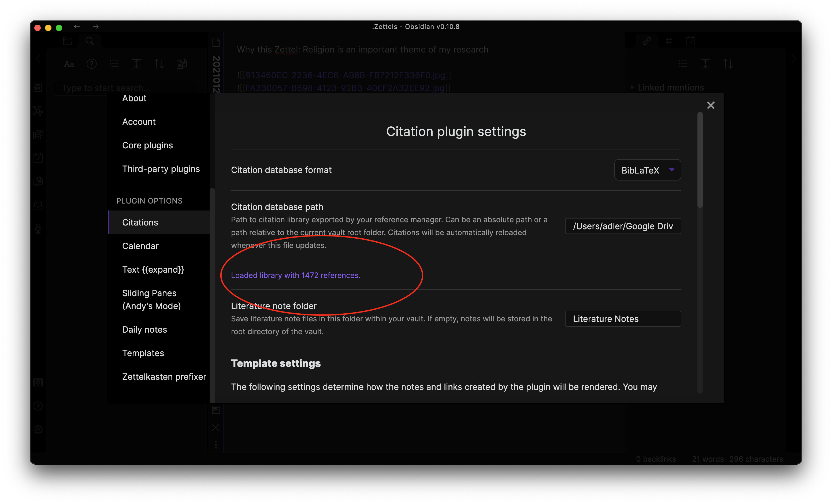Start audio recorder microphone icon
Viewport: 832px width, 504px height.
click(x=38, y=228)
